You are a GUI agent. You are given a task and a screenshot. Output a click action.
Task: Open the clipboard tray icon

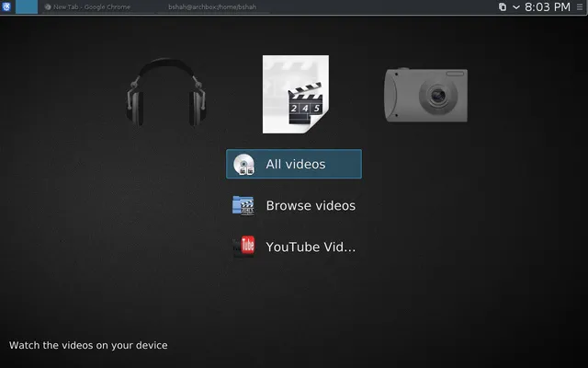pos(503,6)
